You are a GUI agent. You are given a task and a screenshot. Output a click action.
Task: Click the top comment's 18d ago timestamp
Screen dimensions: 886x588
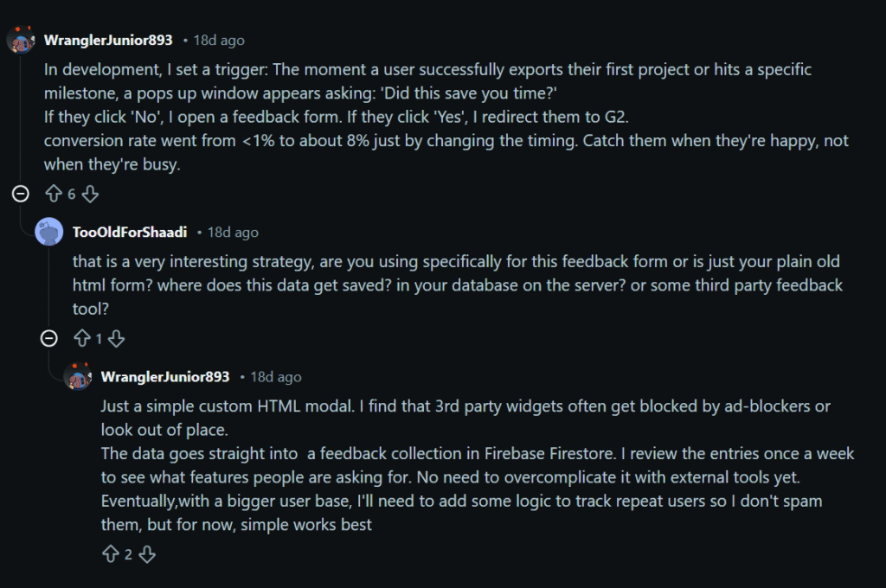tap(220, 41)
